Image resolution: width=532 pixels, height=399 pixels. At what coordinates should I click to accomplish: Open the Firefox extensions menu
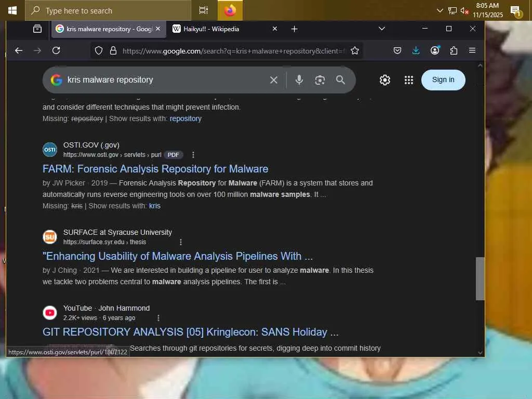[x=454, y=50]
